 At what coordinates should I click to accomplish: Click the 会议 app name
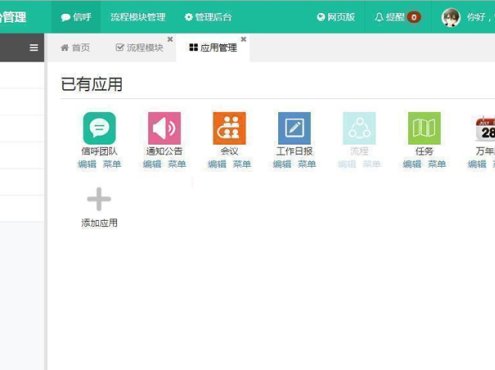[229, 151]
